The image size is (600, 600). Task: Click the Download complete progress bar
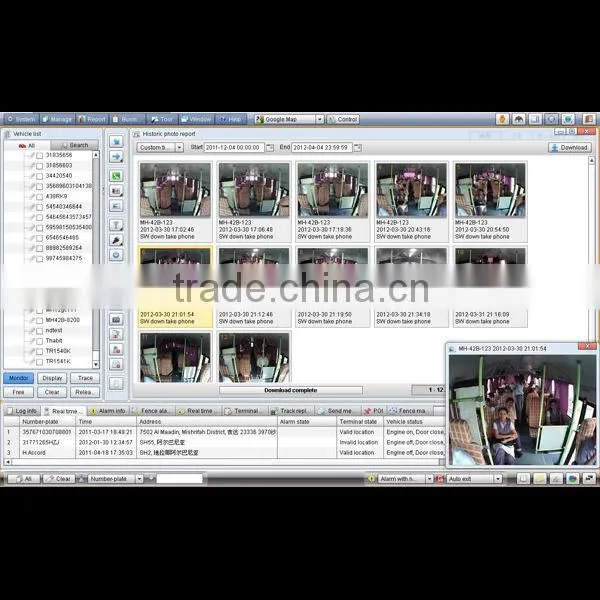[290, 390]
